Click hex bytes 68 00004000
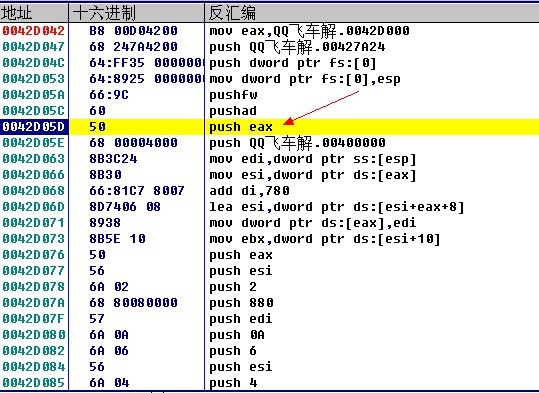Image resolution: width=539 pixels, height=393 pixels. coord(133,143)
